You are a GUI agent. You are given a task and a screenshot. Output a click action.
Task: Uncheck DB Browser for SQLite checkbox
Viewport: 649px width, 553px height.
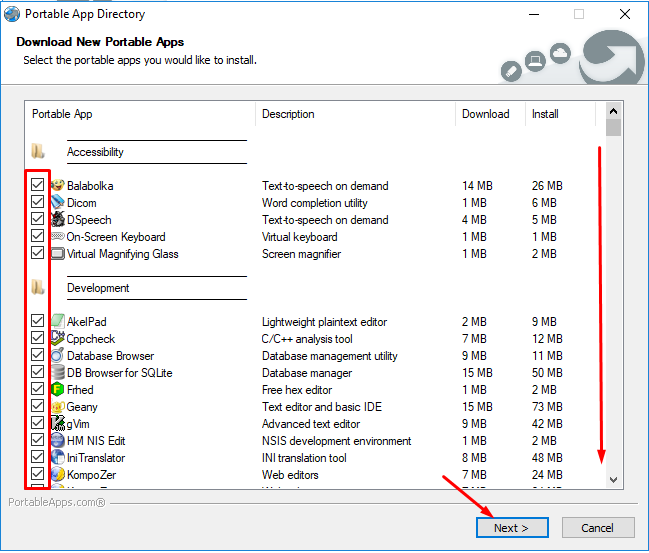(37, 371)
